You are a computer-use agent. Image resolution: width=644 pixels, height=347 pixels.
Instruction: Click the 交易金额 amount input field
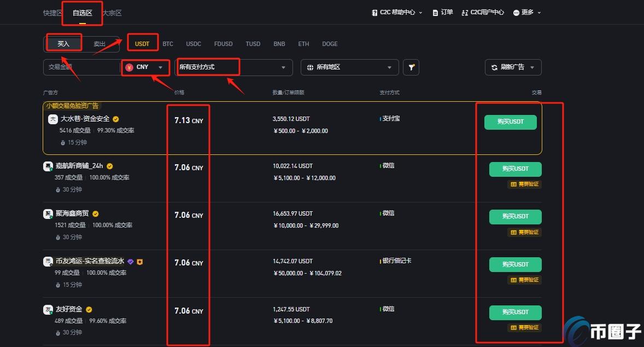tap(82, 67)
